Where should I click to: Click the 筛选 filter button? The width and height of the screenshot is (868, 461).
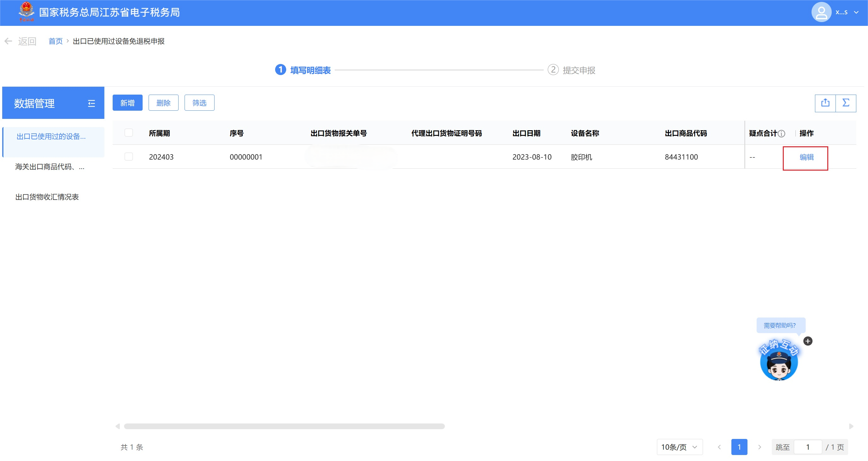pyautogui.click(x=199, y=103)
